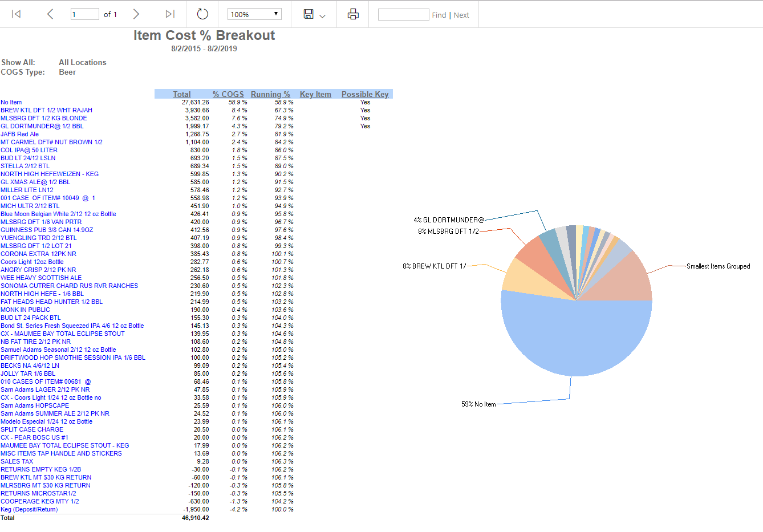Open GL DORTMUNDER@ 1/2 BBL item
The image size is (763, 532).
point(42,127)
